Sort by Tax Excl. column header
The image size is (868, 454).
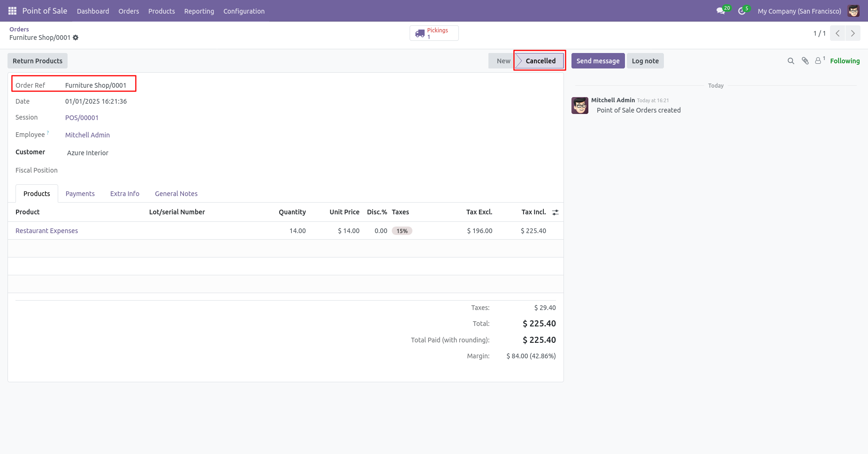point(479,212)
